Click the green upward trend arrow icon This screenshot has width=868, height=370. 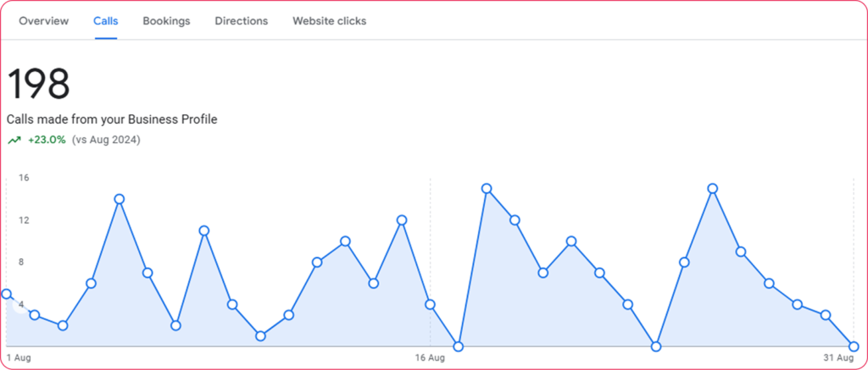tap(14, 141)
